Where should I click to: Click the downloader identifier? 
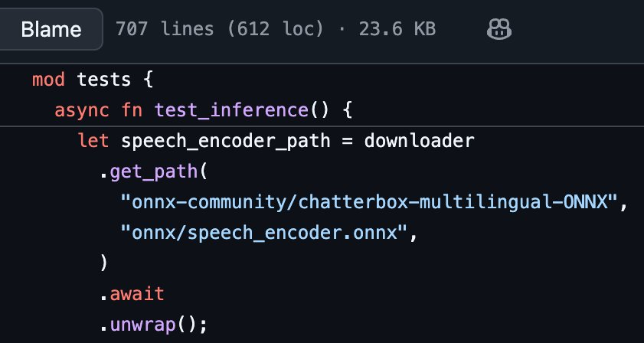[419, 141]
